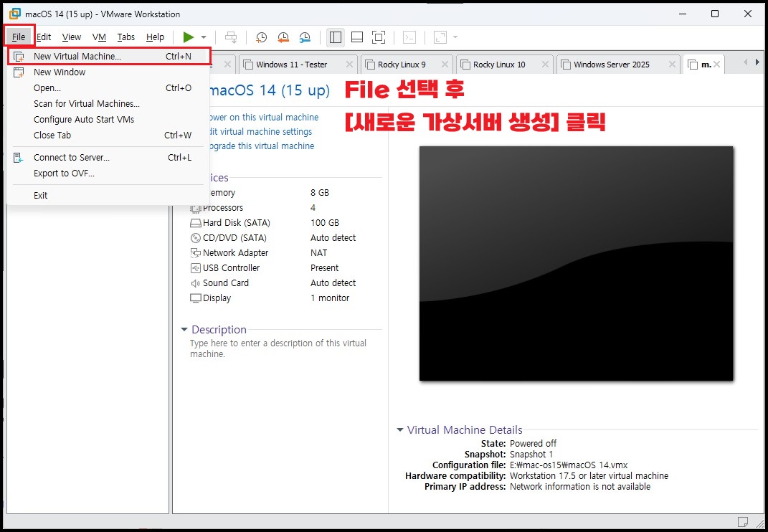
Task: Click the green Power On play icon
Action: click(x=189, y=37)
